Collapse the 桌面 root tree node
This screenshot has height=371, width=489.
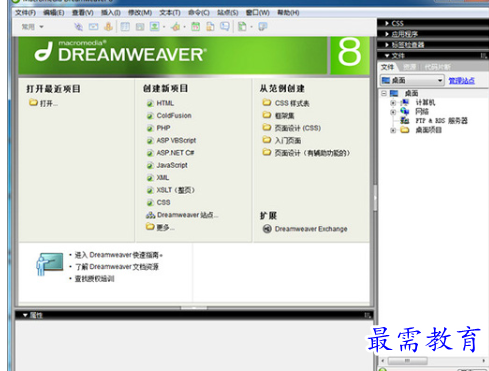[x=384, y=93]
